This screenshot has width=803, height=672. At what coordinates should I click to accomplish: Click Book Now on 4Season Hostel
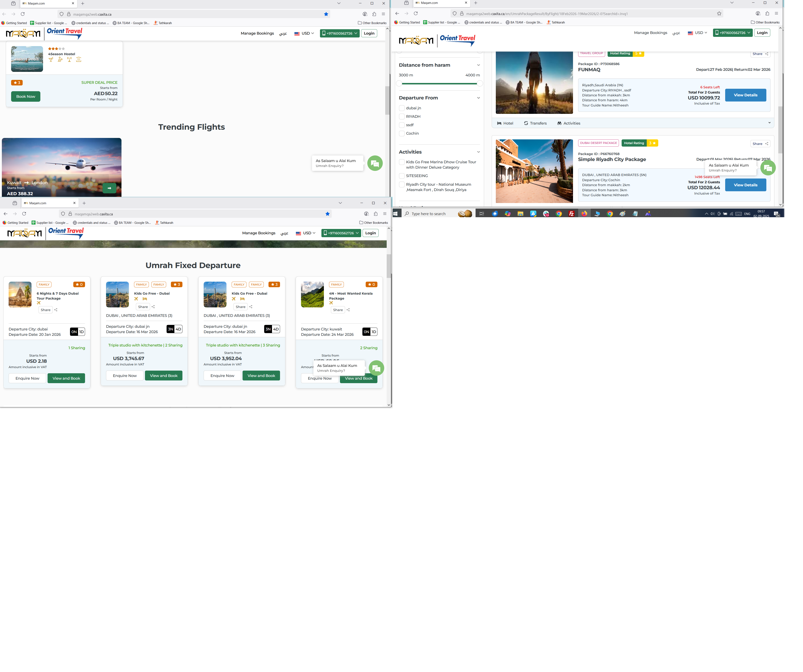pos(26,97)
